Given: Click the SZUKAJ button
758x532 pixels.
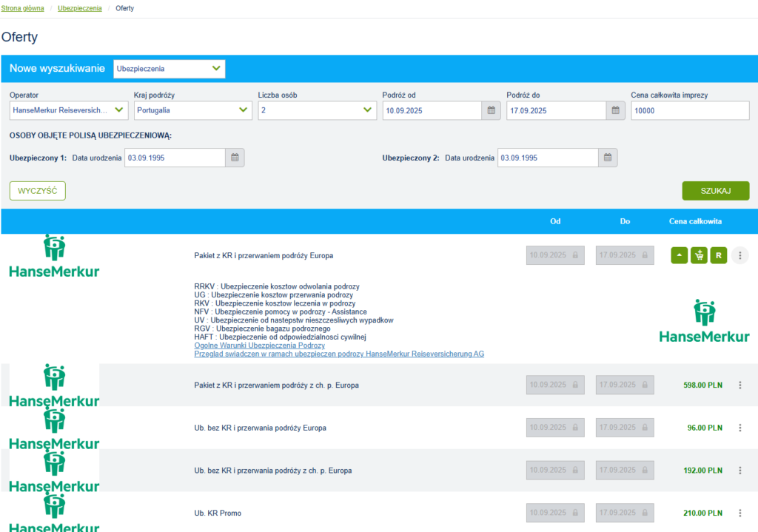Looking at the screenshot, I should 716,191.
